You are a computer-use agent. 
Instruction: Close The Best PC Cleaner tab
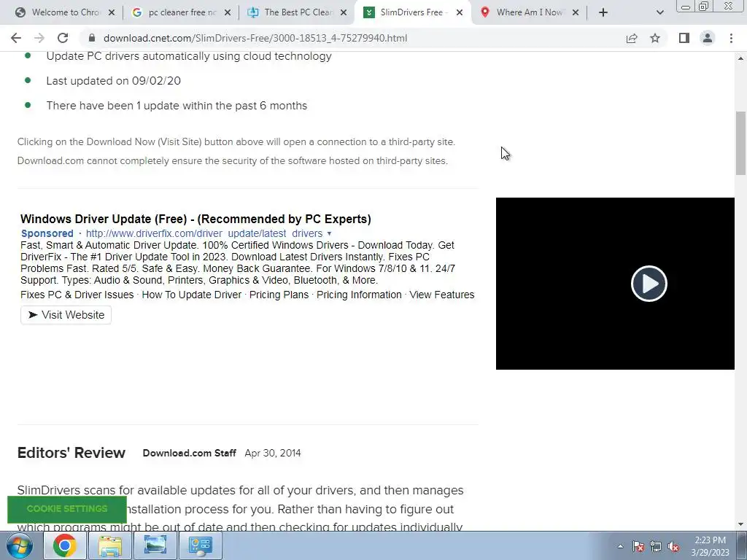[x=344, y=13]
